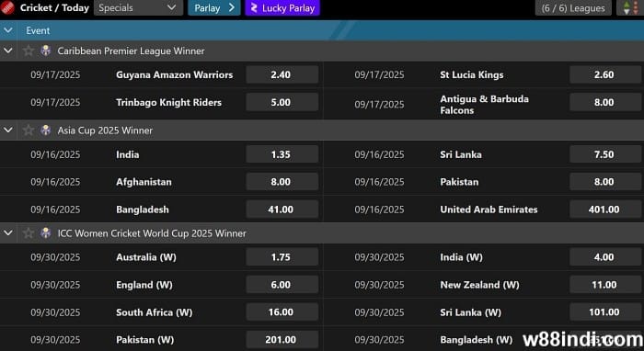644x351 pixels.
Task: Open the Specials dropdown
Action: point(138,7)
